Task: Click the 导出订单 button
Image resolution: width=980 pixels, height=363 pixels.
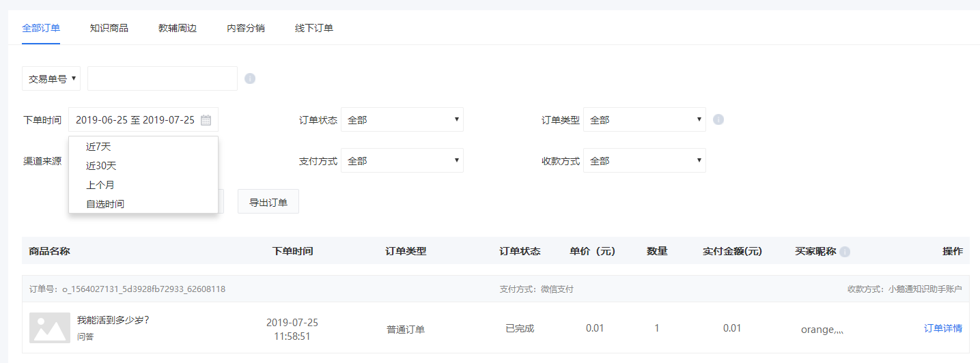Action: (x=268, y=202)
